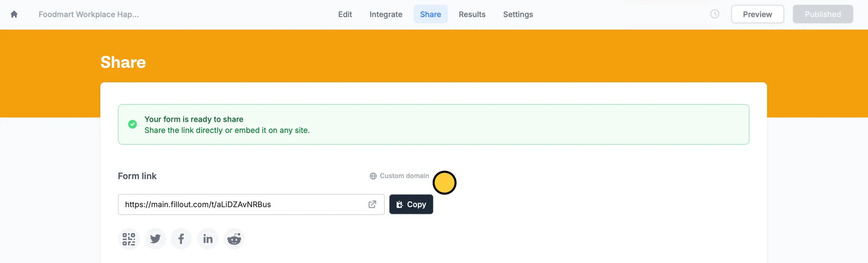Screen dimensions: 868x263
Task: Open the form link in a new tab
Action: point(372,204)
